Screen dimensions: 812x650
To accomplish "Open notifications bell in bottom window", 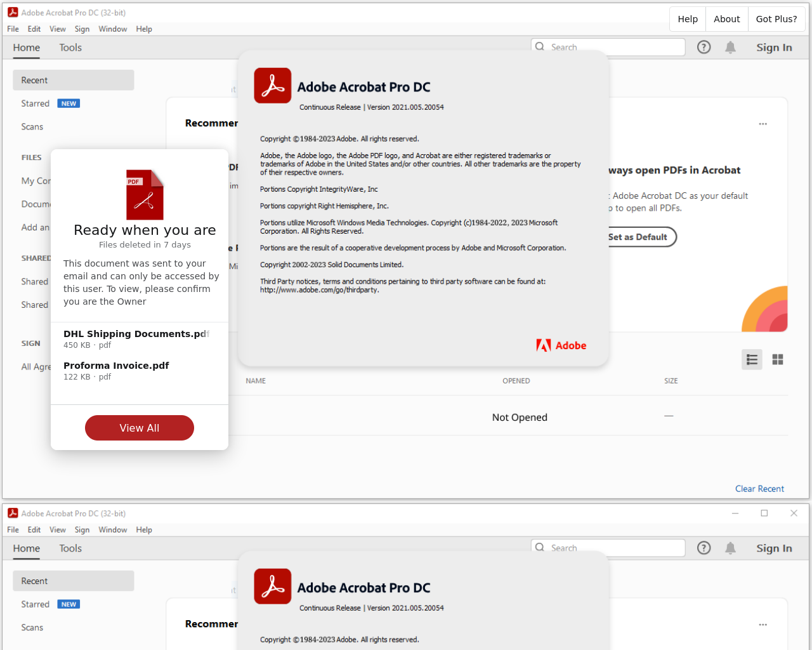I will (730, 548).
